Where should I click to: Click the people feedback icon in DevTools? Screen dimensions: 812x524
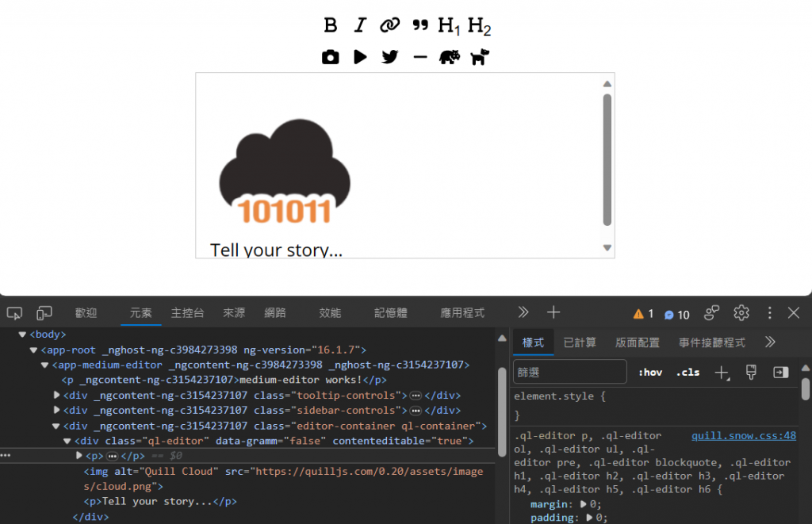(712, 313)
